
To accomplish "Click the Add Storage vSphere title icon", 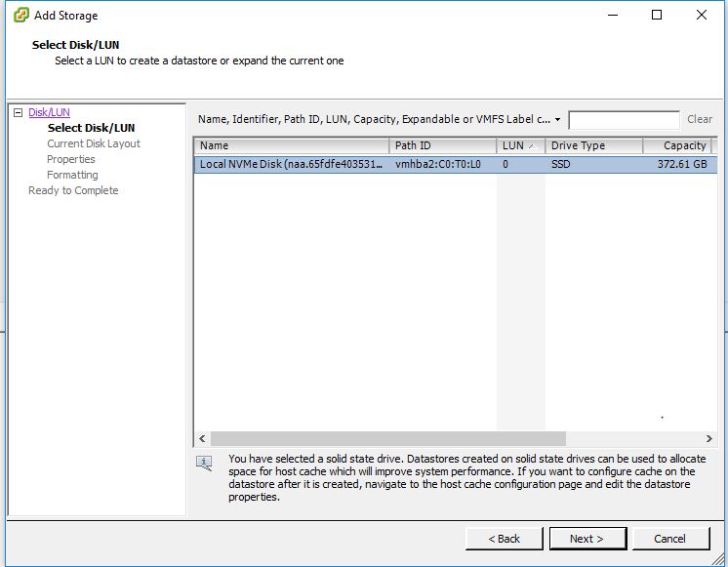I will coord(20,15).
